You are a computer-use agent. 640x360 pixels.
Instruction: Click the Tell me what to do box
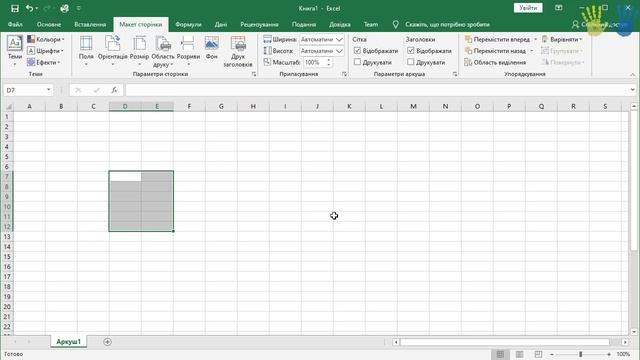point(447,24)
